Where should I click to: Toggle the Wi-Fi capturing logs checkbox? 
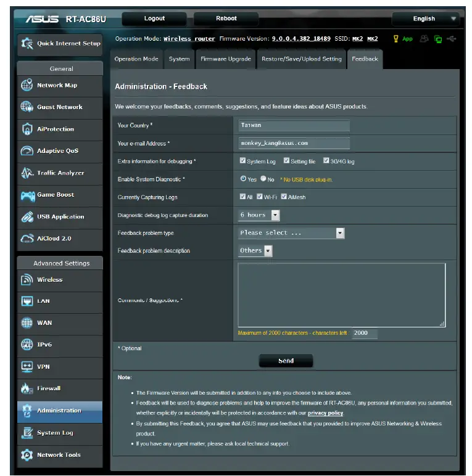point(259,197)
